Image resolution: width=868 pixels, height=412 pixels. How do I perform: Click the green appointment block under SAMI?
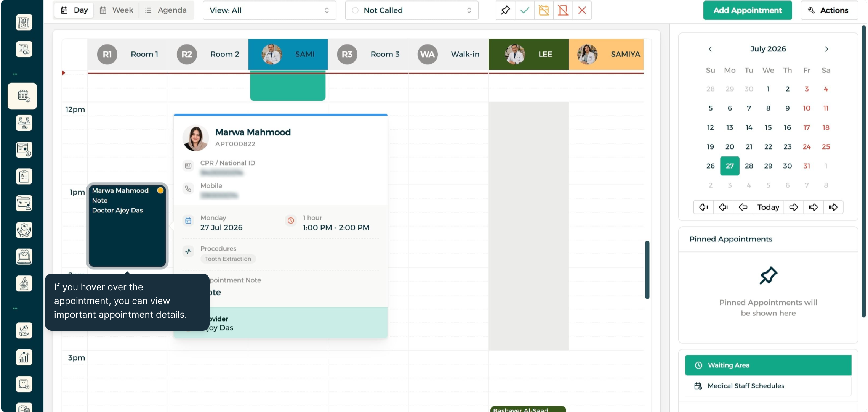pyautogui.click(x=288, y=86)
